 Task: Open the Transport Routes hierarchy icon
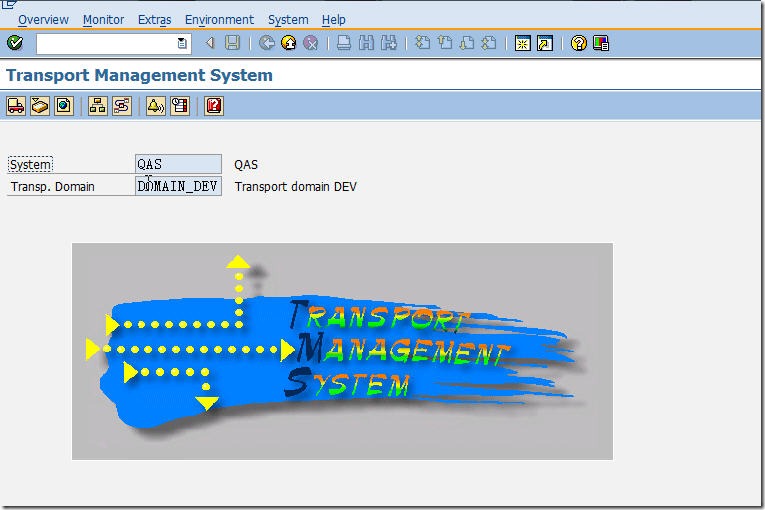pyautogui.click(x=98, y=106)
